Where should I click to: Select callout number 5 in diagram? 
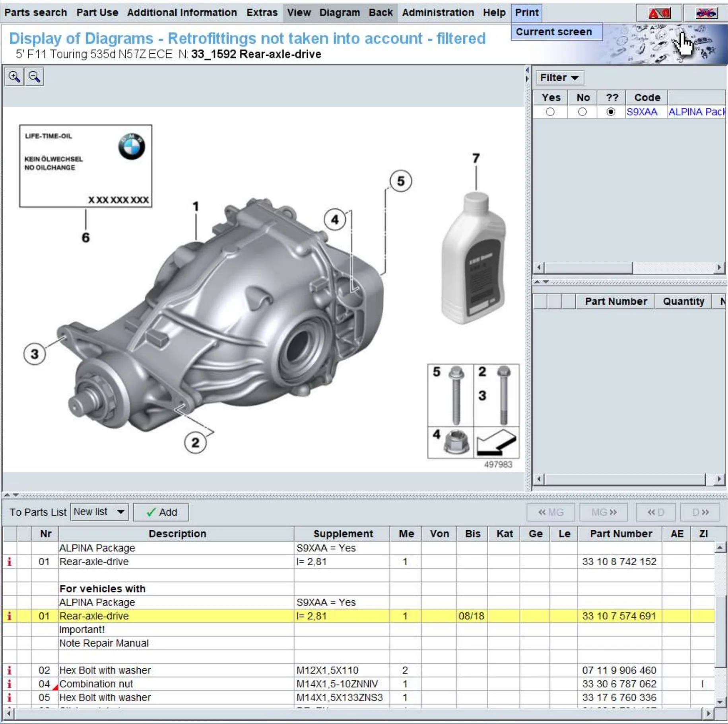pyautogui.click(x=400, y=181)
